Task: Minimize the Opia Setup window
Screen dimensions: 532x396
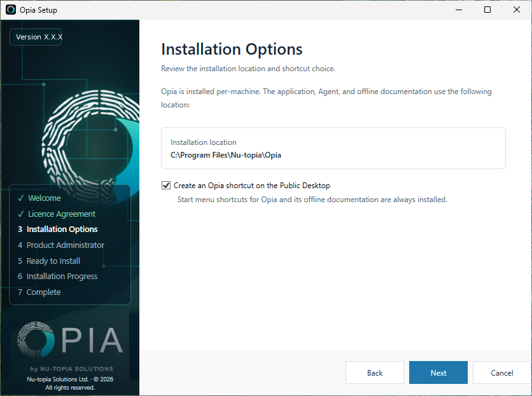Action: point(459,10)
